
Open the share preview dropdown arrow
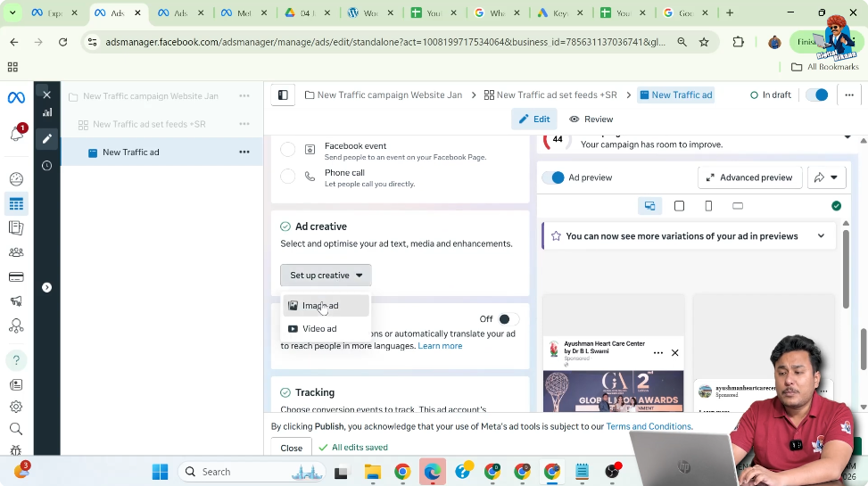coord(834,177)
